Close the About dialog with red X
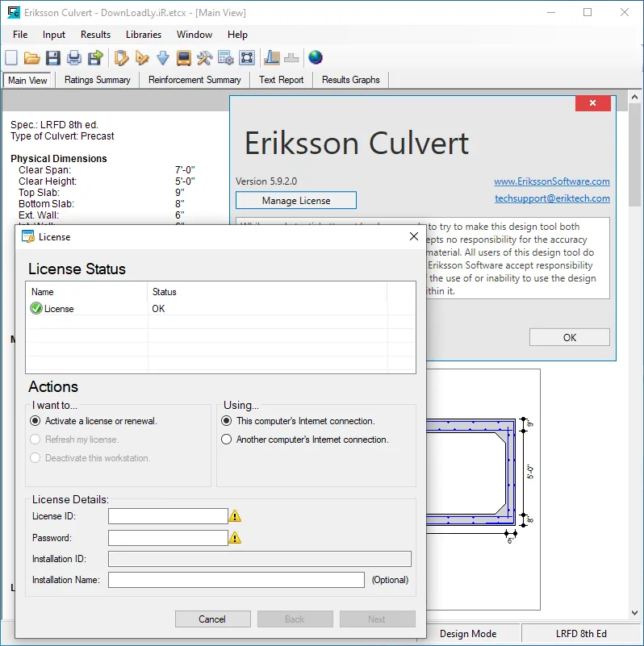The height and width of the screenshot is (646, 644). [593, 103]
